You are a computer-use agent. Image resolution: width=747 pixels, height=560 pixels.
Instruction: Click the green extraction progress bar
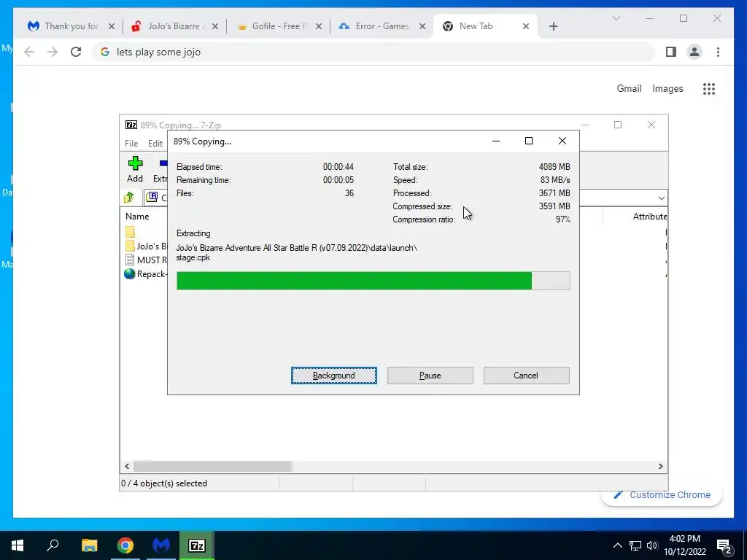373,281
